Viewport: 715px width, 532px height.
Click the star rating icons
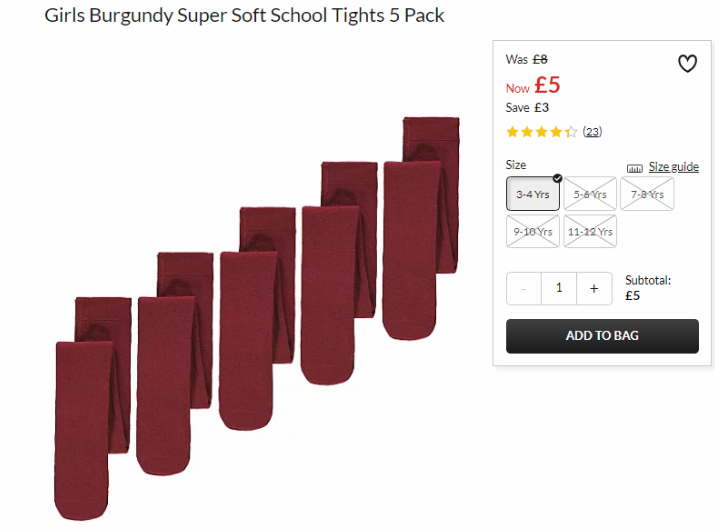click(541, 132)
